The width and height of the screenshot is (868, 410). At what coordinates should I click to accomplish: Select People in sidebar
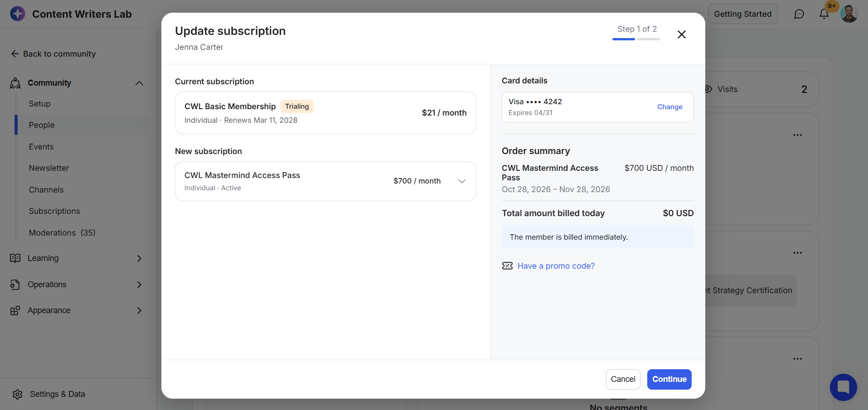coord(42,125)
